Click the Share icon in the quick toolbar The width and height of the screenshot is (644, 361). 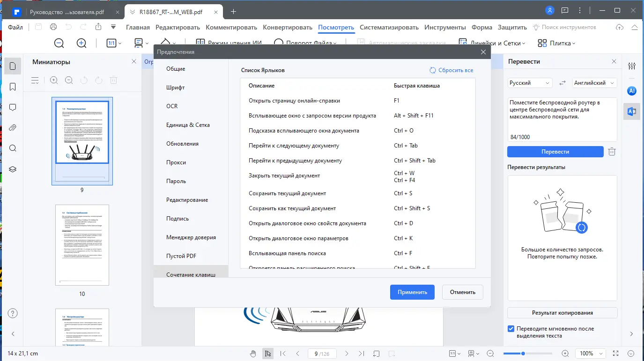tap(98, 27)
